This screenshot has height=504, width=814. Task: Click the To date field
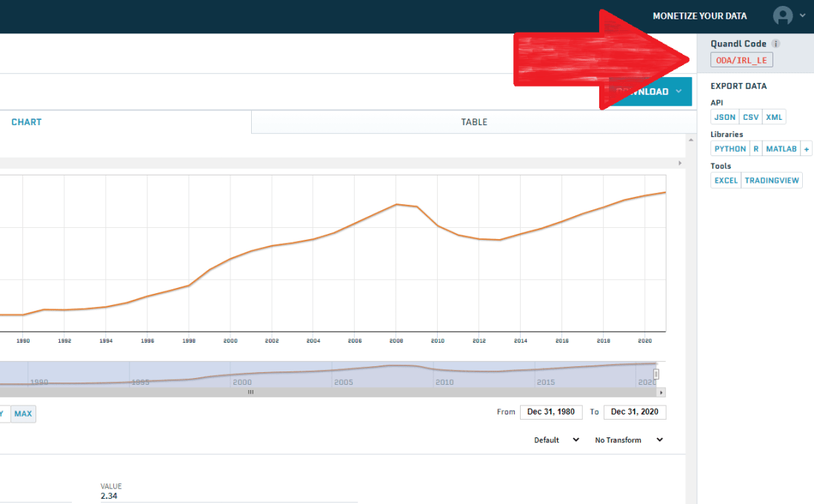[634, 412]
